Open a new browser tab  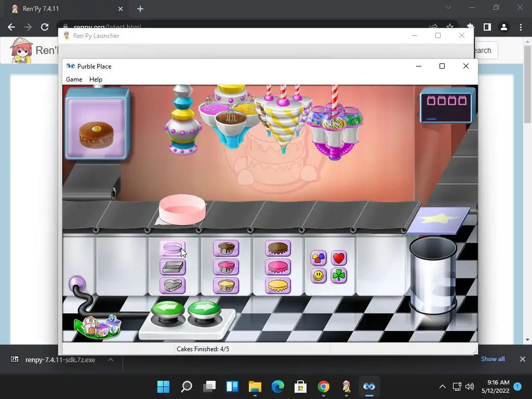pyautogui.click(x=140, y=9)
